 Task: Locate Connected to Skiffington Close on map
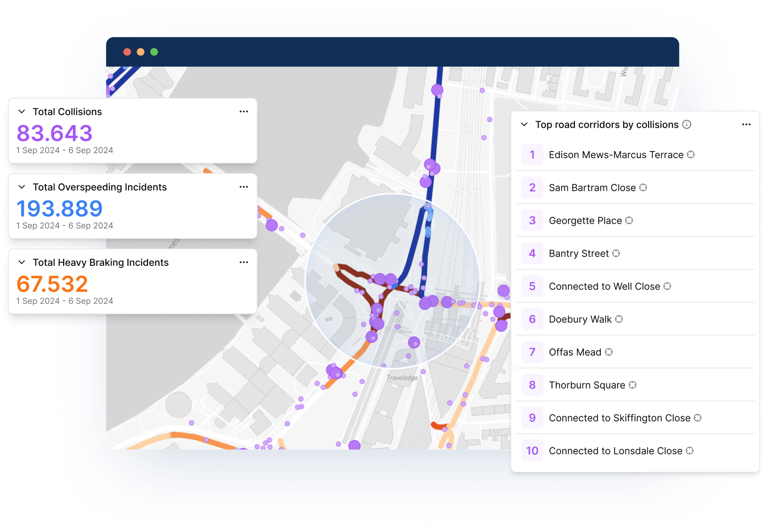698,418
